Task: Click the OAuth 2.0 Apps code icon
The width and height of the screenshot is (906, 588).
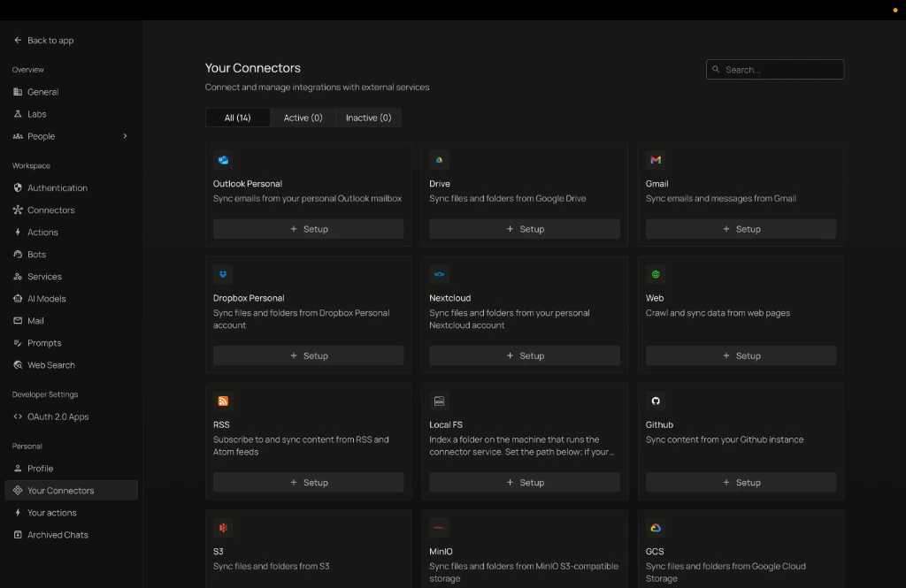Action: (x=18, y=416)
